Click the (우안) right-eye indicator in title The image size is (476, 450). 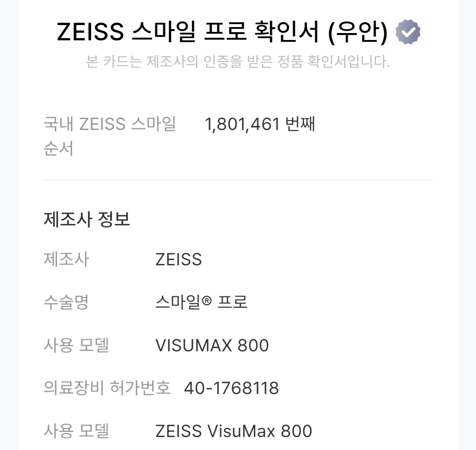pyautogui.click(x=358, y=32)
